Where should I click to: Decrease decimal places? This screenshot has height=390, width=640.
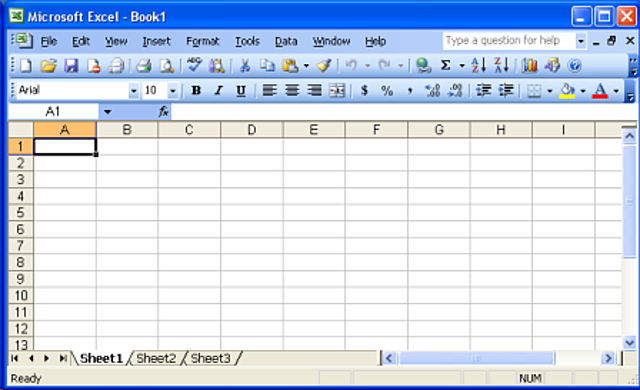[455, 90]
